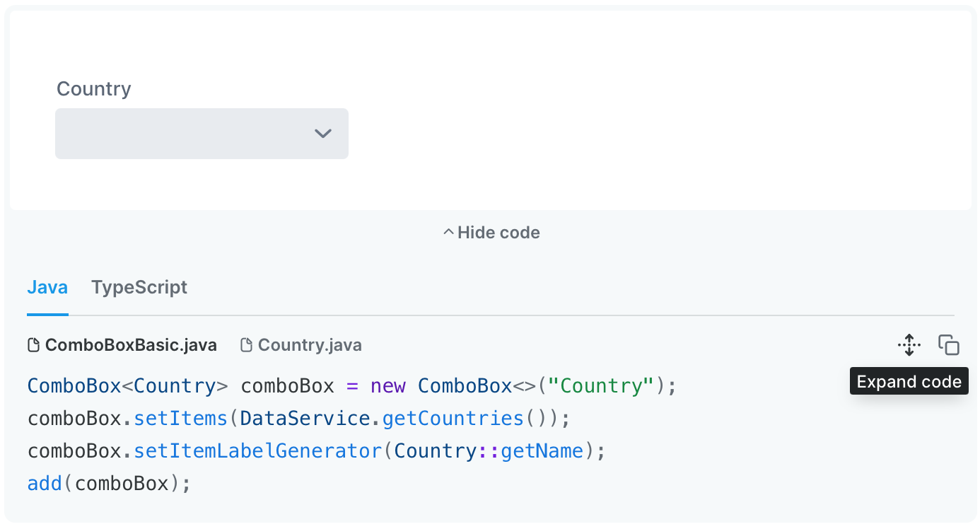980x529 pixels.
Task: Click the file icon beside ComboBoxBasic.java
Action: click(x=33, y=345)
